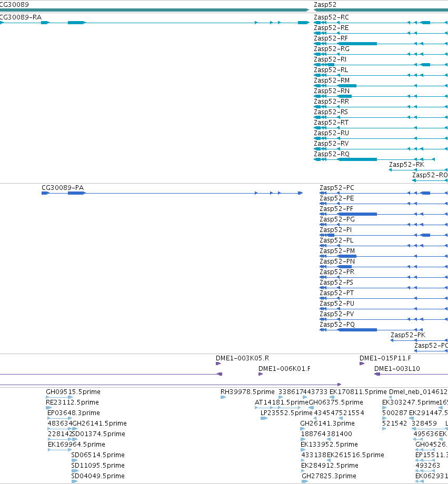The image size is (448, 484).
Task: Select the EK169964.5prime EST label
Action: coord(76,445)
